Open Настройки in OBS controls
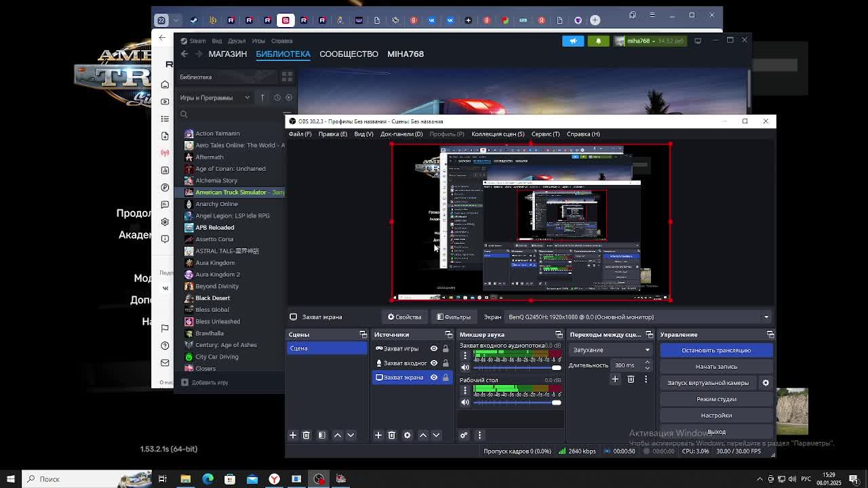The width and height of the screenshot is (868, 488). tap(716, 415)
